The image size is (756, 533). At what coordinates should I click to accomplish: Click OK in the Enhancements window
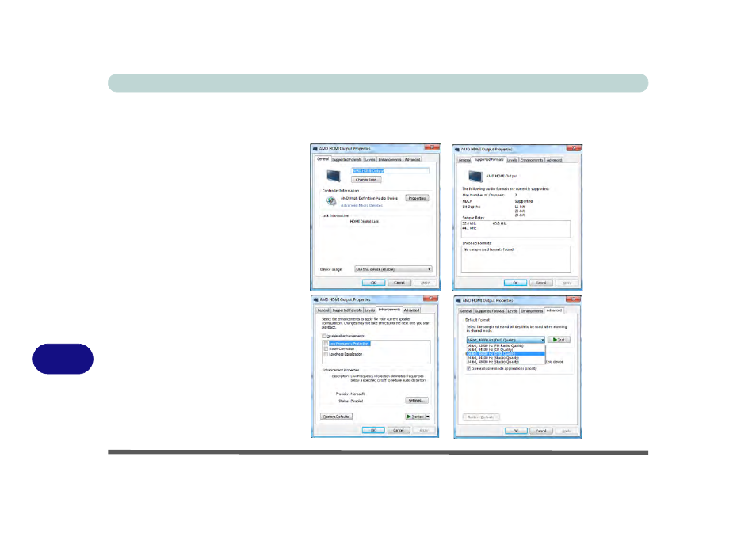[x=373, y=430]
